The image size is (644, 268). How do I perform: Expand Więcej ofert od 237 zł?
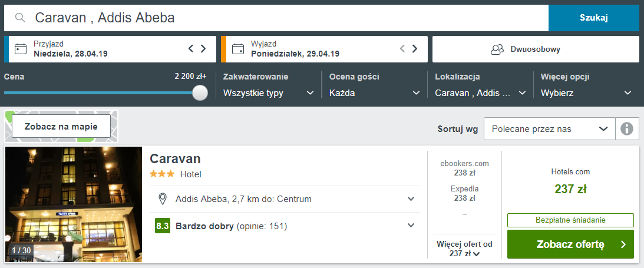pyautogui.click(x=464, y=249)
